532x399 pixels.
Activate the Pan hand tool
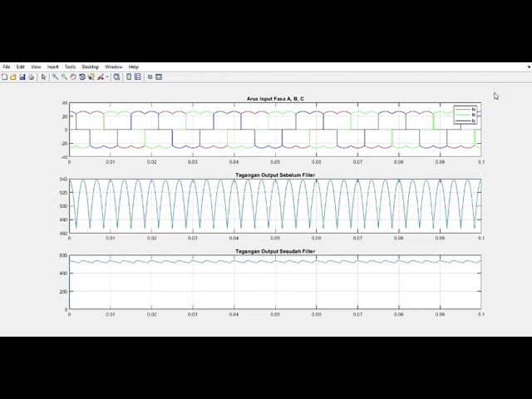click(x=73, y=76)
